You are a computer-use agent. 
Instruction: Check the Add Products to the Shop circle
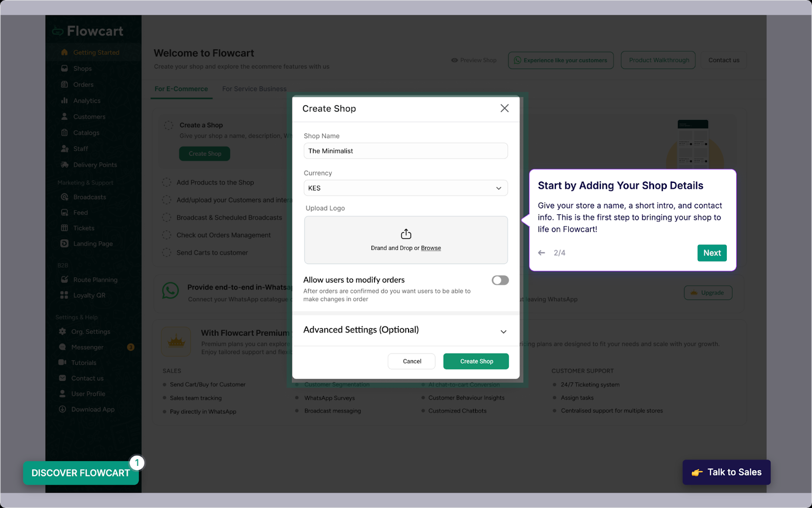pos(166,182)
